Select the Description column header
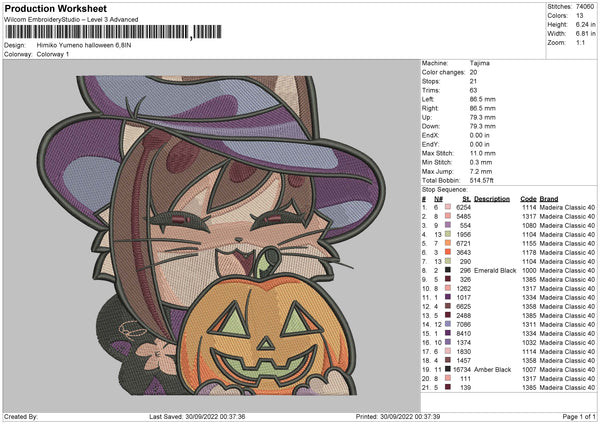The image size is (600, 424). point(491,198)
